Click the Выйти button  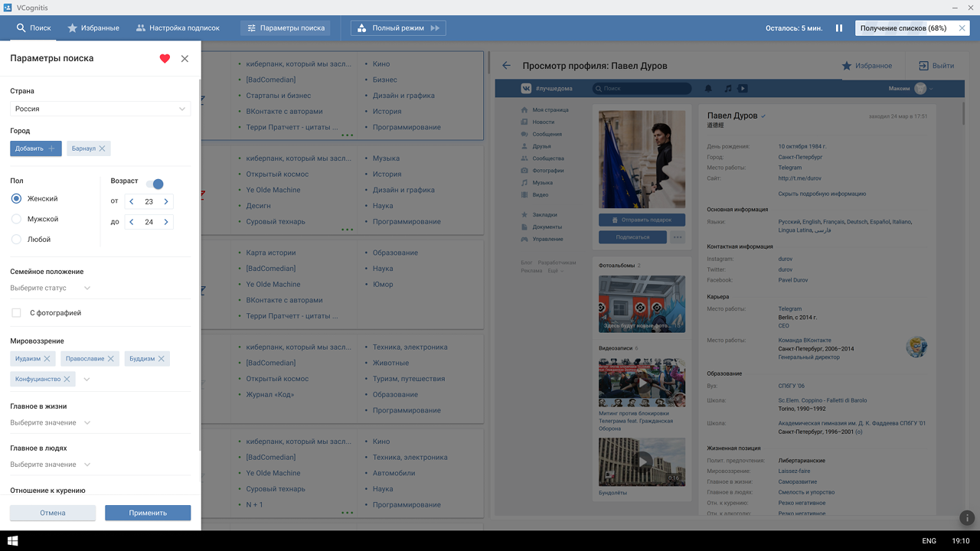936,66
